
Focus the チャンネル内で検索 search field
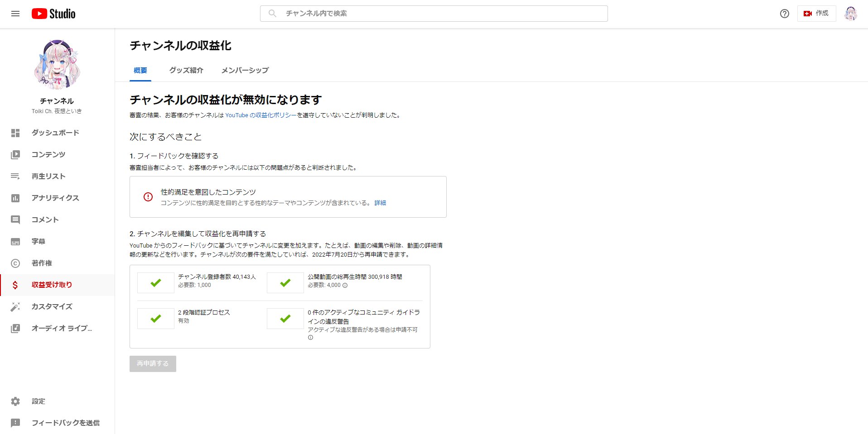coord(434,14)
